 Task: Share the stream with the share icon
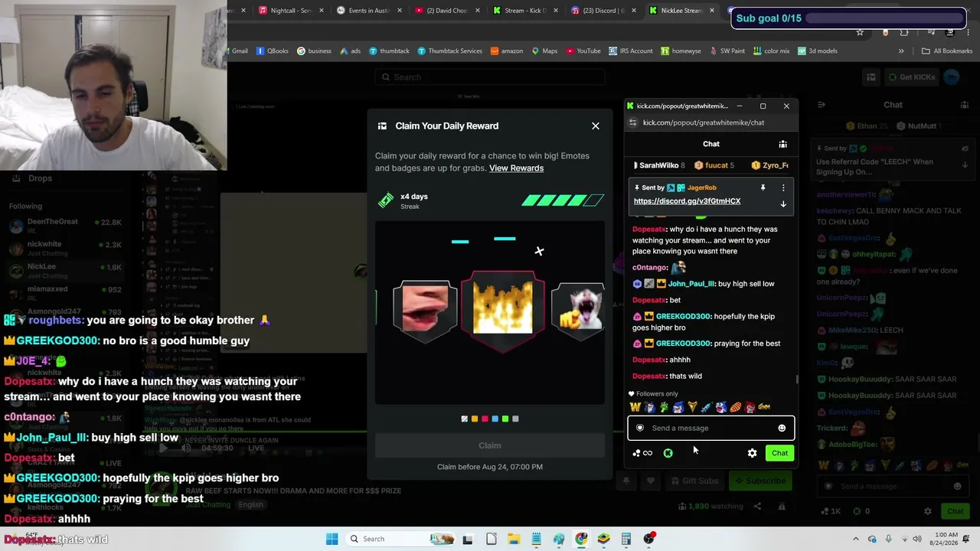[x=757, y=507]
